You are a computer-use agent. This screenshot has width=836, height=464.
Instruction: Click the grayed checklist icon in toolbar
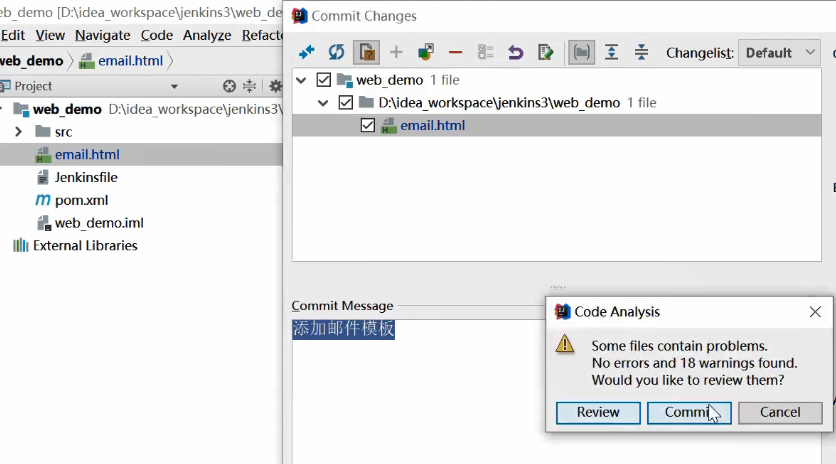pos(486,52)
